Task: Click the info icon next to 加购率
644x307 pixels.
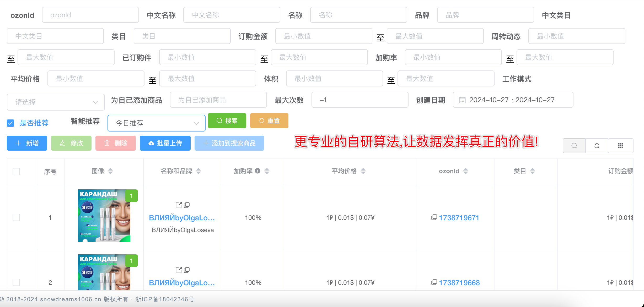Action: click(258, 171)
